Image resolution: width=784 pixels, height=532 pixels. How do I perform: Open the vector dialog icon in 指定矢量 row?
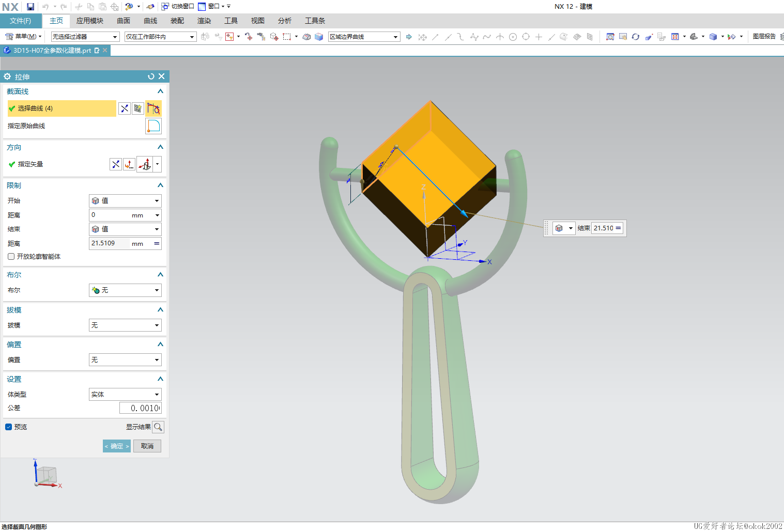click(129, 164)
